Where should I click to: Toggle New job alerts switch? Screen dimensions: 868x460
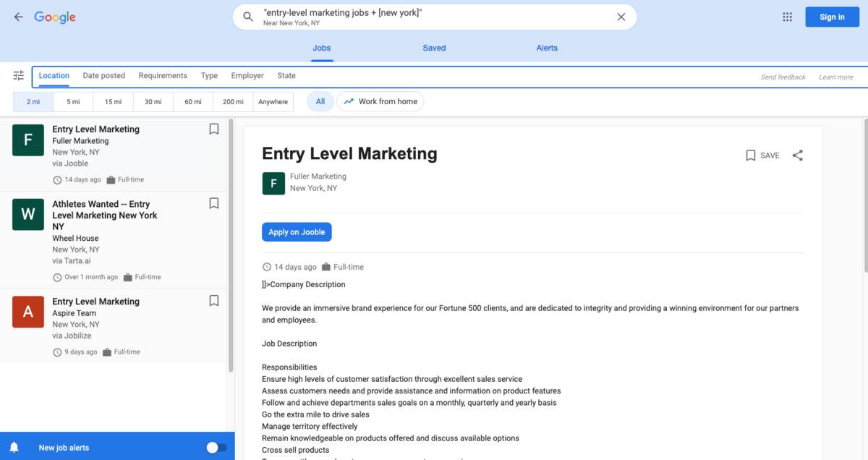point(216,448)
